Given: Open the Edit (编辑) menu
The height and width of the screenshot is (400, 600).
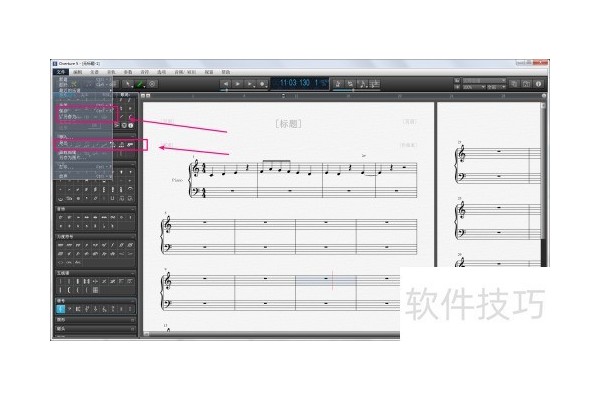Looking at the screenshot, I should pyautogui.click(x=78, y=72).
